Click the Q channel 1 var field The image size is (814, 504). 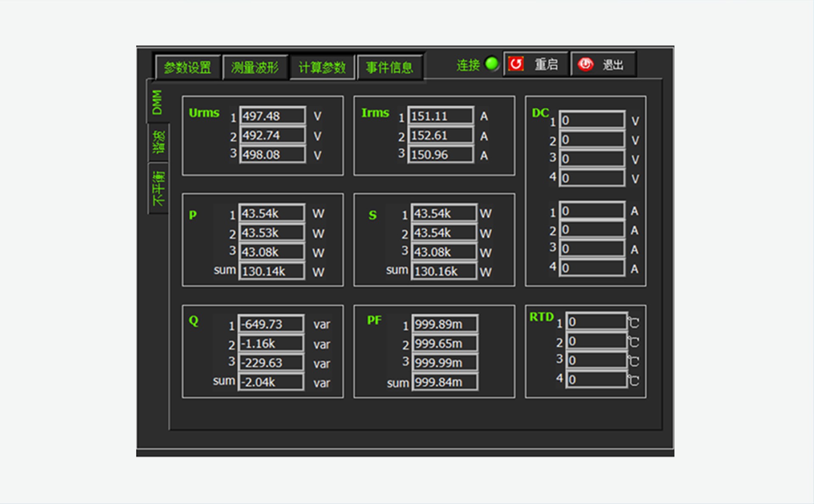(271, 324)
